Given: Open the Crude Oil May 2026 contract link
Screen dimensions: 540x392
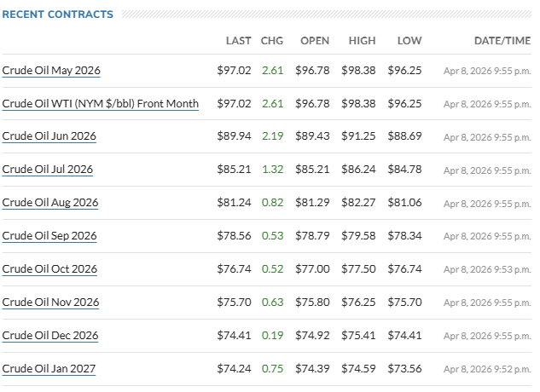Looking at the screenshot, I should 51,71.
